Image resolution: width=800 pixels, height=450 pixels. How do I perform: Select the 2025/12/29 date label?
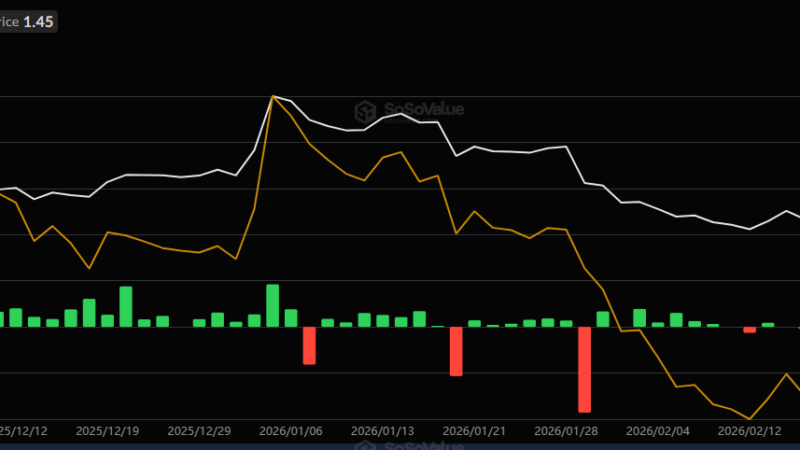click(199, 431)
